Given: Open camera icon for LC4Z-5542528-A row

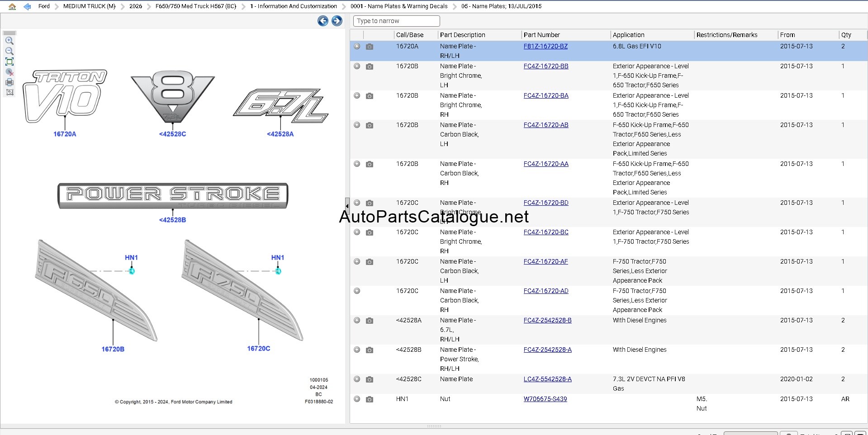Looking at the screenshot, I should point(370,379).
